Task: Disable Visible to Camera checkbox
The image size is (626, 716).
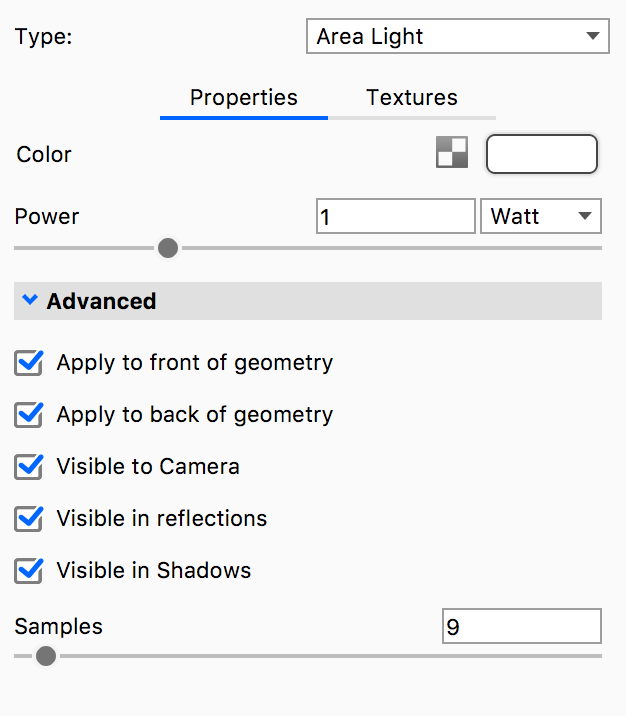Action: (29, 467)
